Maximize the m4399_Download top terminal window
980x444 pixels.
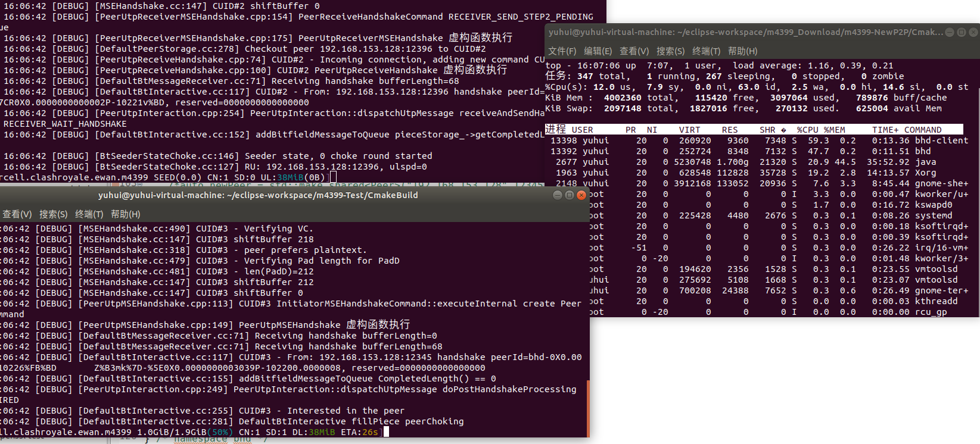pos(962,32)
